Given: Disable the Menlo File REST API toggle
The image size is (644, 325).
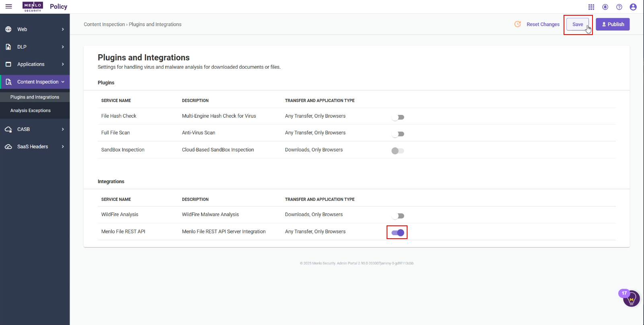Looking at the screenshot, I should tap(398, 233).
